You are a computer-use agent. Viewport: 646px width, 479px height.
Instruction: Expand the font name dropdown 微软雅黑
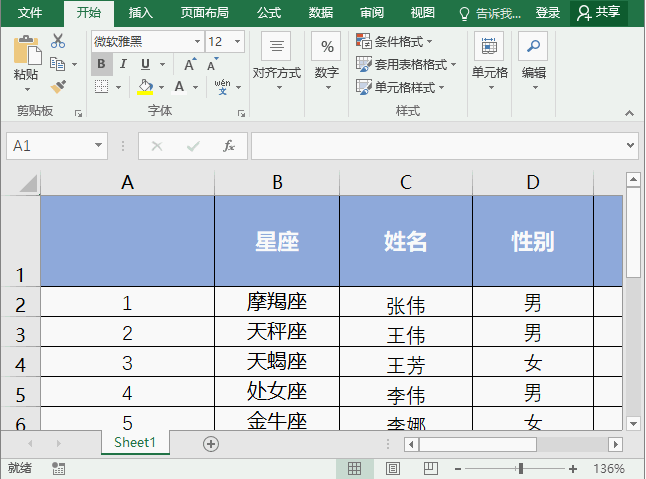(197, 42)
